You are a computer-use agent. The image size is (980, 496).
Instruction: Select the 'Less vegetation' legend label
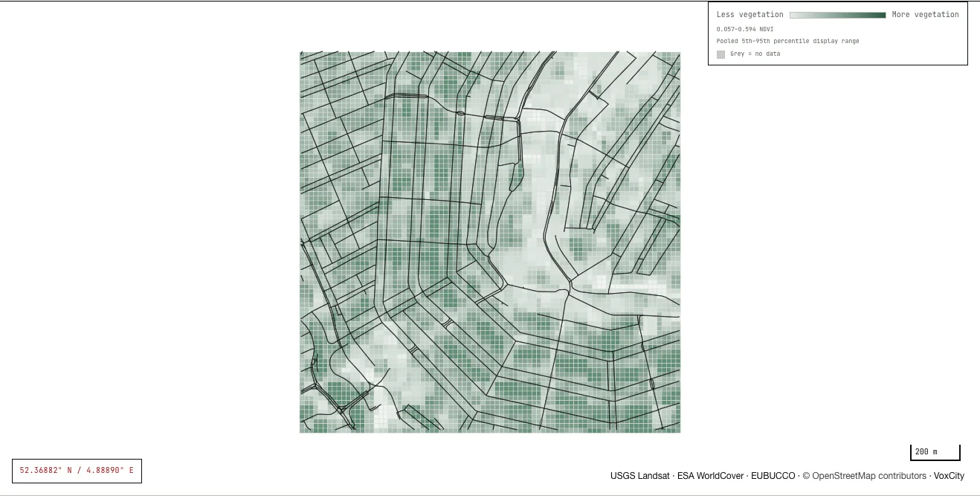(x=749, y=15)
